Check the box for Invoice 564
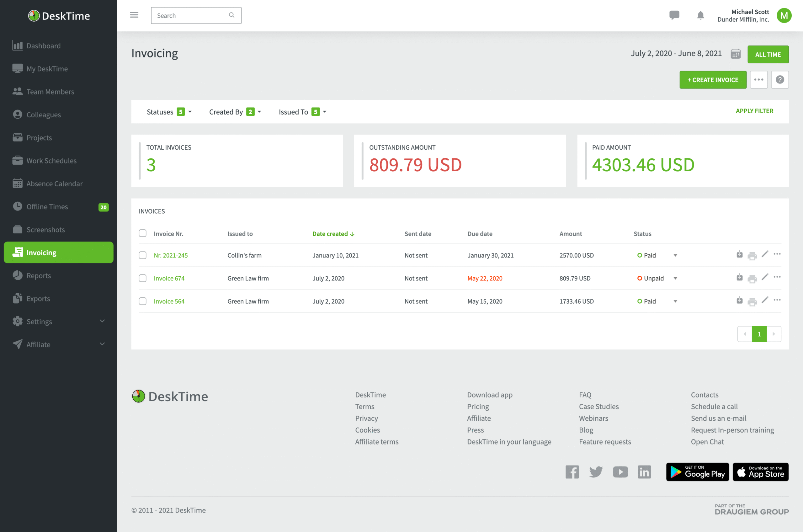The width and height of the screenshot is (803, 532). click(142, 301)
